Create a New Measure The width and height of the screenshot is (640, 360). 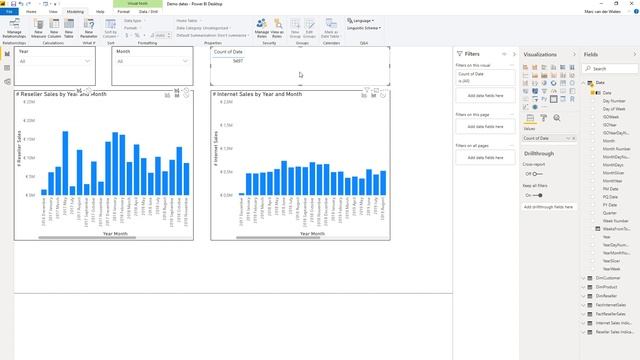(x=38, y=28)
